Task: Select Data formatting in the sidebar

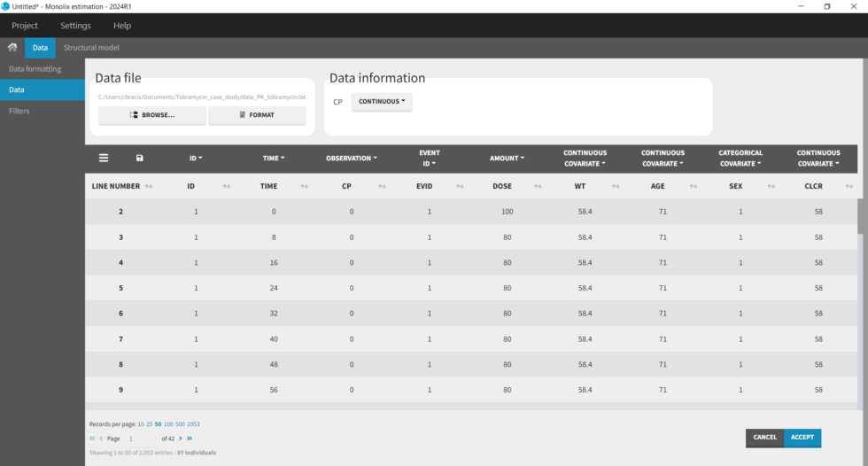Action: pyautogui.click(x=35, y=69)
